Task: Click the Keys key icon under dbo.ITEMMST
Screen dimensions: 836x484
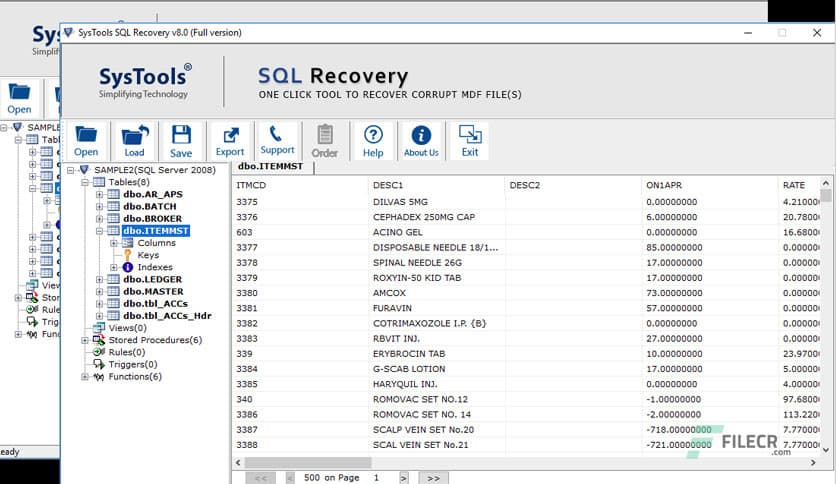Action: 127,255
